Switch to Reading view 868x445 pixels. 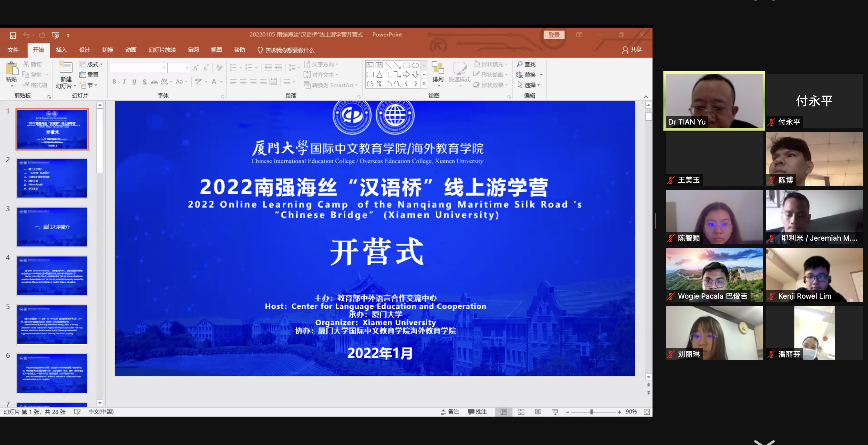click(538, 412)
